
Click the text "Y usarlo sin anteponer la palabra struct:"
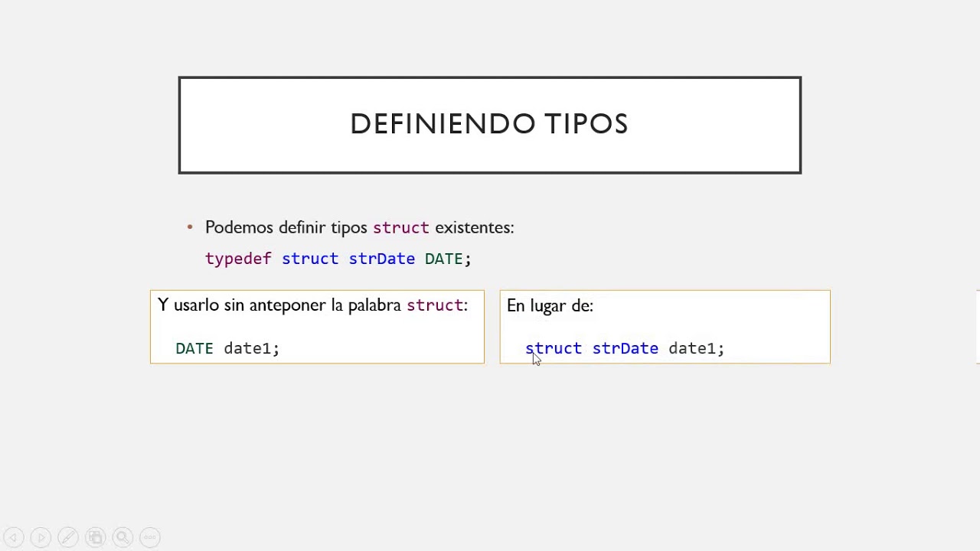[312, 305]
